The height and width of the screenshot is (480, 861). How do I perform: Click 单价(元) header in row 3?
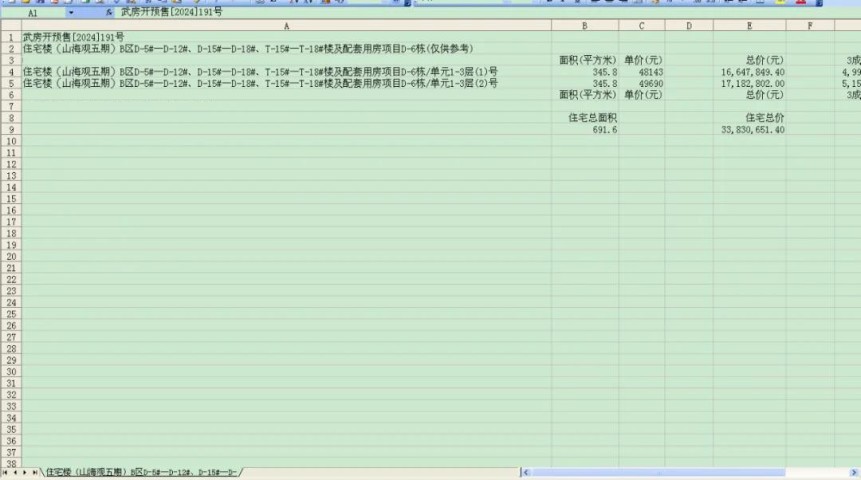point(643,60)
